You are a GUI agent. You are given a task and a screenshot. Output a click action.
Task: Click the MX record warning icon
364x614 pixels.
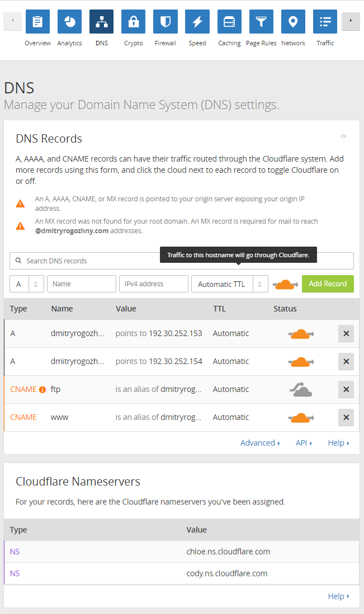coord(20,226)
